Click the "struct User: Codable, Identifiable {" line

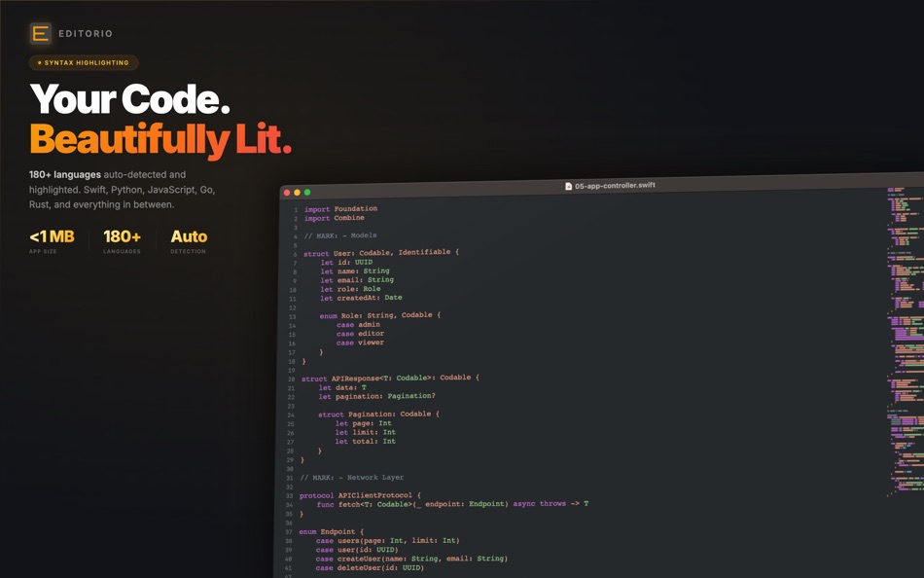tap(380, 252)
